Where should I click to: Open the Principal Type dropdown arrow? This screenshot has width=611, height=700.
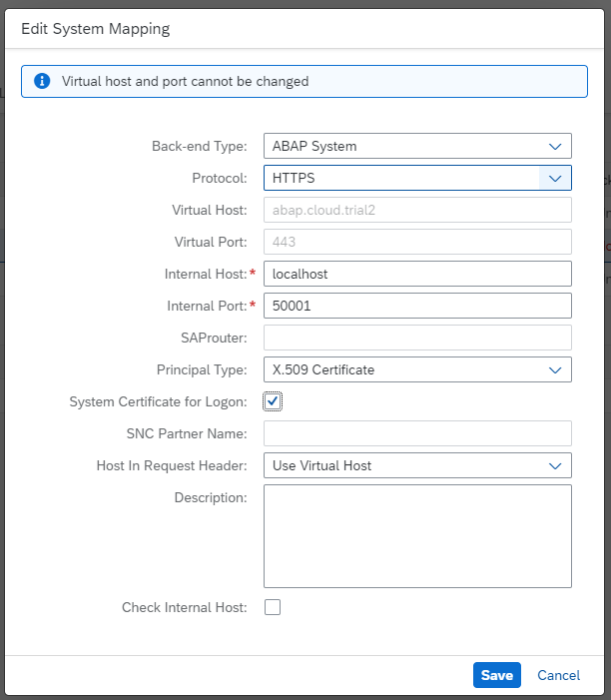click(555, 370)
